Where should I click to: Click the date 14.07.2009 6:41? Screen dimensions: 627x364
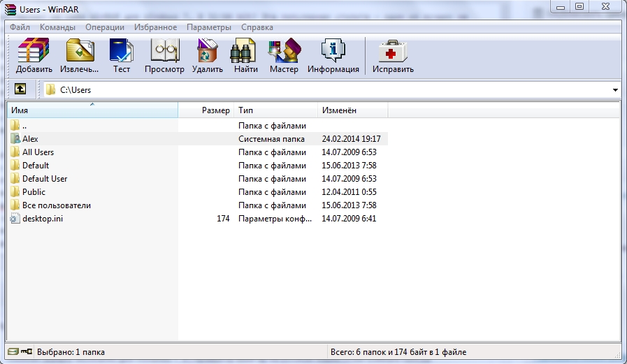(x=349, y=219)
